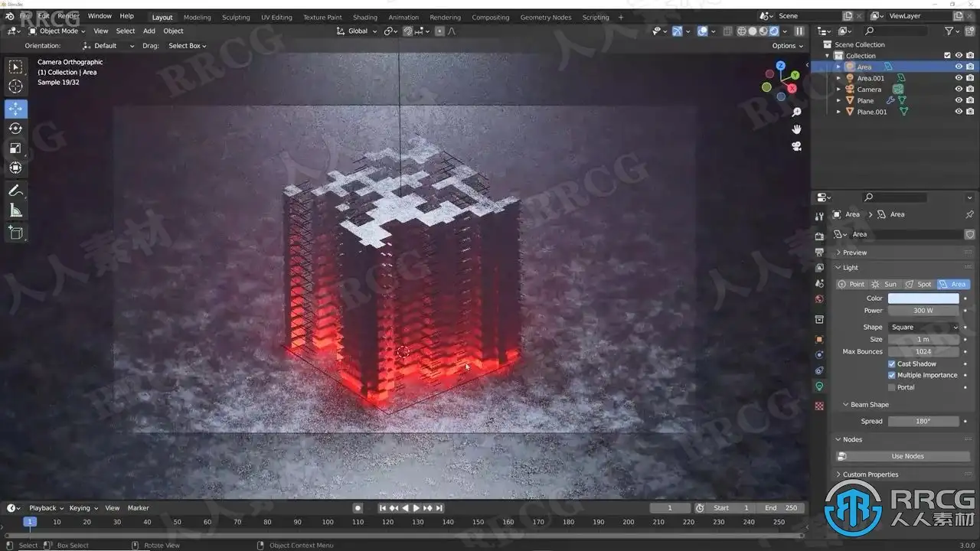
Task: Click the light Color swatch
Action: click(x=923, y=298)
